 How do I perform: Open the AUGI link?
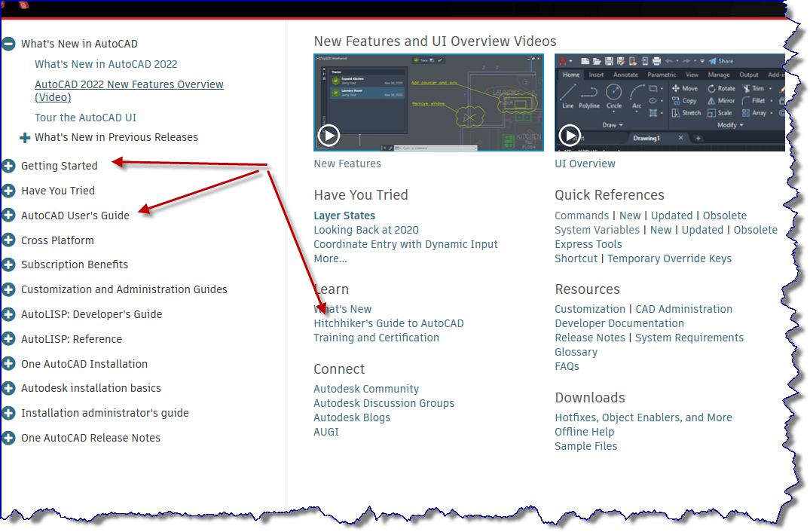tap(326, 432)
